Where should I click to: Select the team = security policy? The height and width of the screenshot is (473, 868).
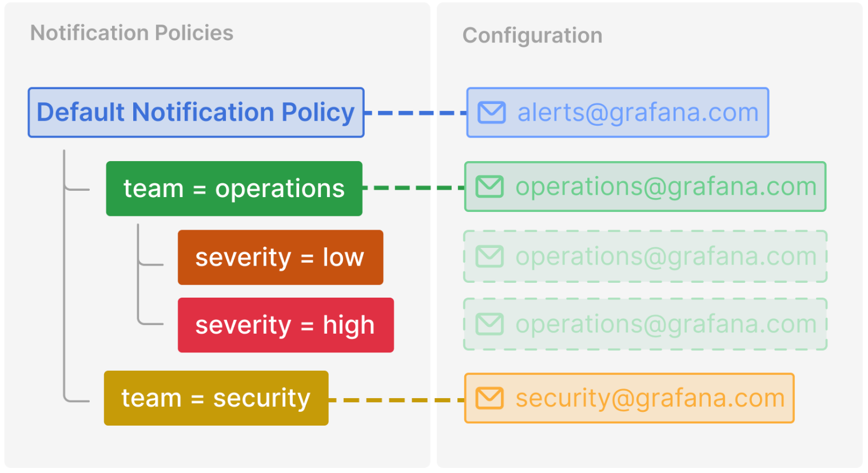click(x=216, y=398)
